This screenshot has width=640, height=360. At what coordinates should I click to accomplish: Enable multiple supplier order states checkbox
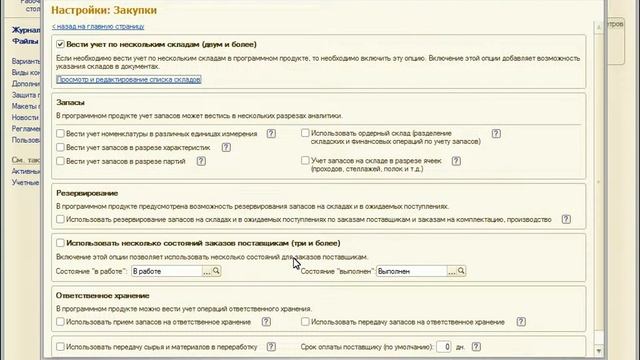click(60, 243)
